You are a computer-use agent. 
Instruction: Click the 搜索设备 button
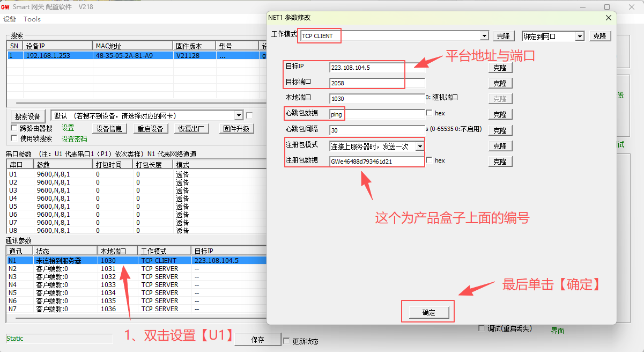click(28, 116)
